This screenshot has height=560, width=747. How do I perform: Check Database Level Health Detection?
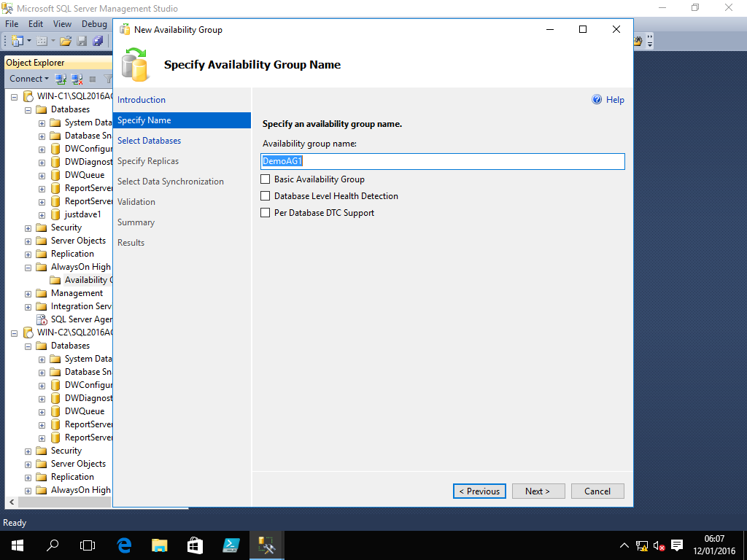266,196
